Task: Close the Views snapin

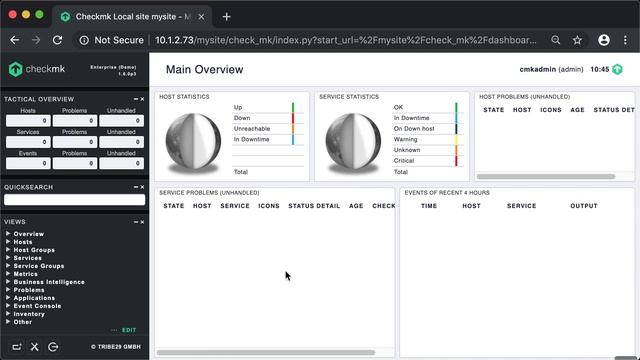Action: click(142, 222)
